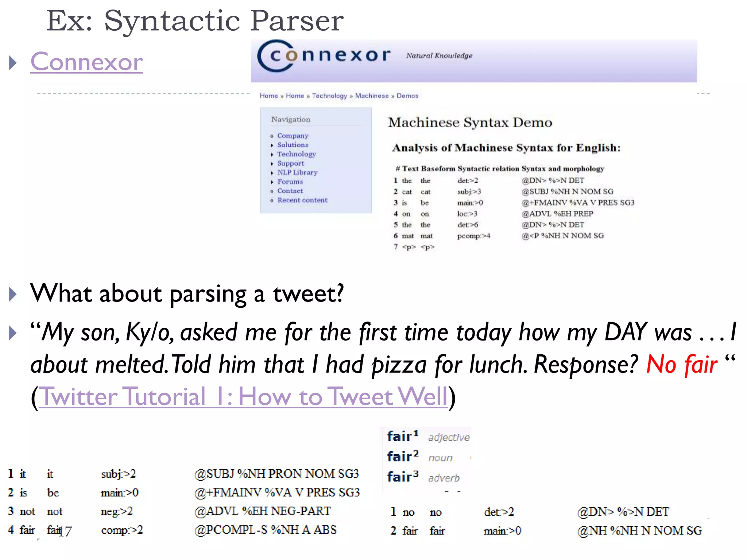Screen dimensions: 747x560
Task: Expand NLP Library in Navigation panel
Action: click(x=297, y=172)
